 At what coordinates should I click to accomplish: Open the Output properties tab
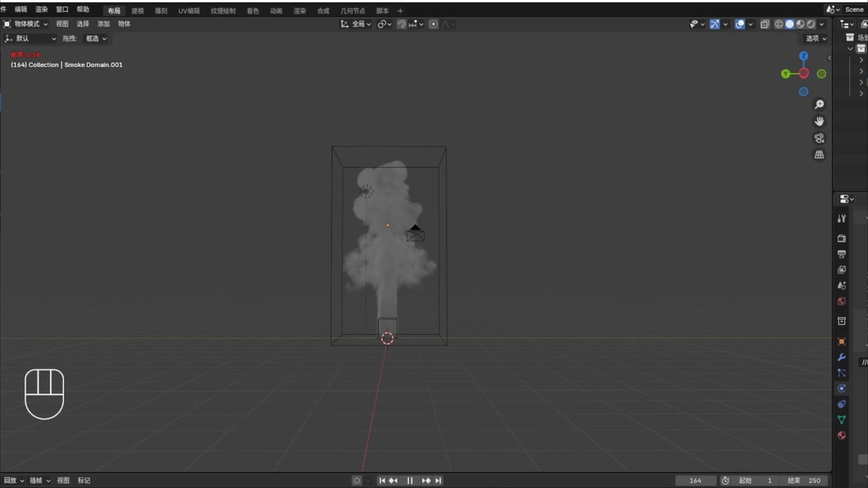(842, 254)
